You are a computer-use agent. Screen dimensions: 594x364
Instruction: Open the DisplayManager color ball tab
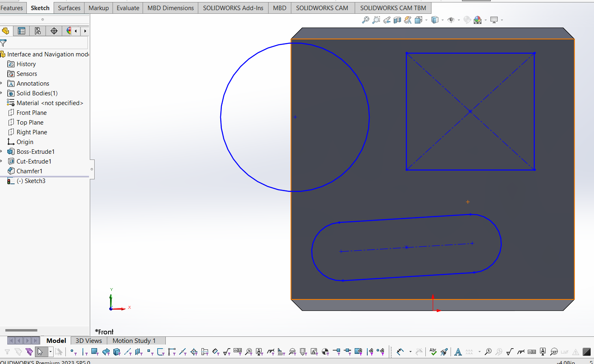click(x=68, y=31)
